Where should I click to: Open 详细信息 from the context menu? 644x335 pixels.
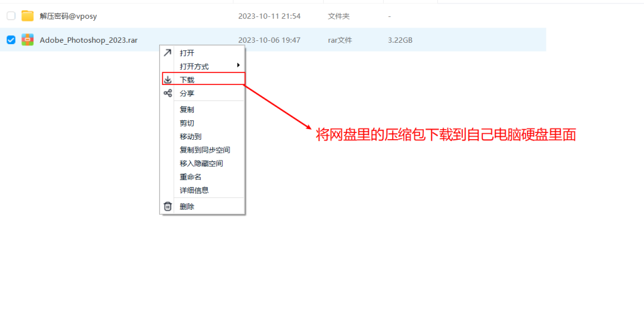194,190
